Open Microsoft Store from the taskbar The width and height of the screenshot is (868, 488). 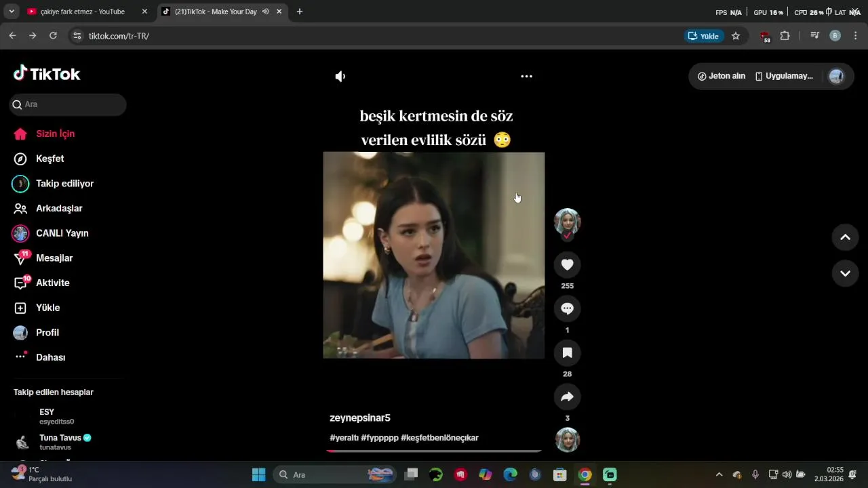click(x=559, y=474)
